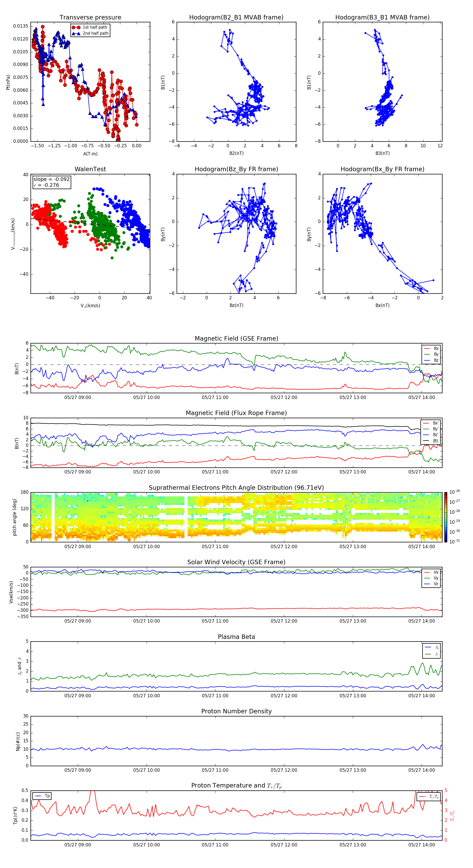The image size is (473, 868).
Task: Click the Np(#/cc) y-axis label
Action: [18, 741]
